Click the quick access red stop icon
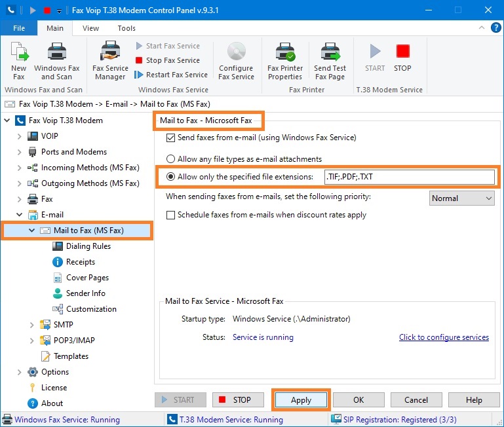The height and width of the screenshot is (427, 504). pyautogui.click(x=47, y=10)
